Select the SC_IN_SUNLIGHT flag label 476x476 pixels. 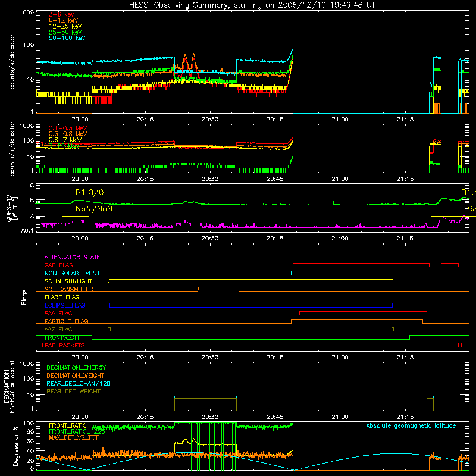(68, 281)
